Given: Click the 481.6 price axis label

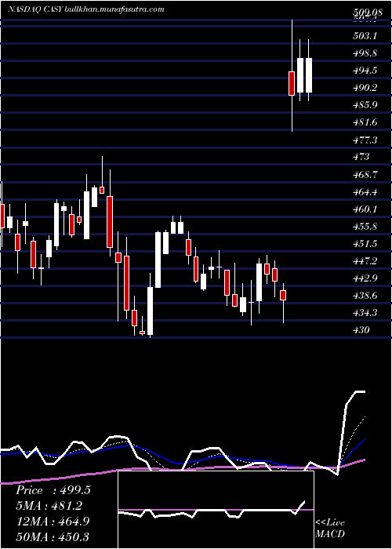Looking at the screenshot, I should pyautogui.click(x=365, y=122).
